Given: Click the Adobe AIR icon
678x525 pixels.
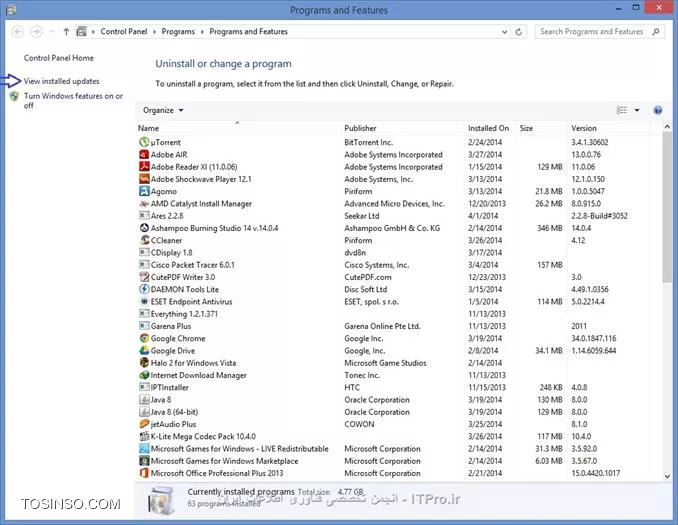Looking at the screenshot, I should point(144,154).
